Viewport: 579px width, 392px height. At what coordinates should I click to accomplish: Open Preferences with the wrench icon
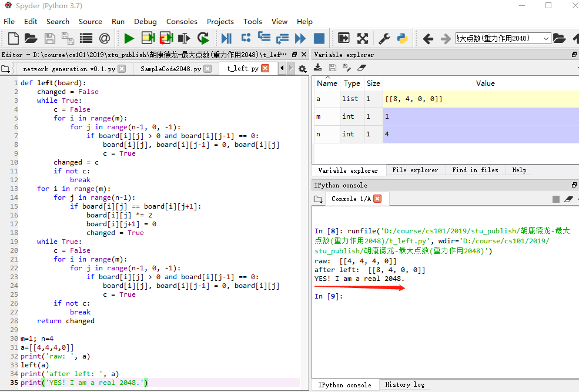click(384, 38)
